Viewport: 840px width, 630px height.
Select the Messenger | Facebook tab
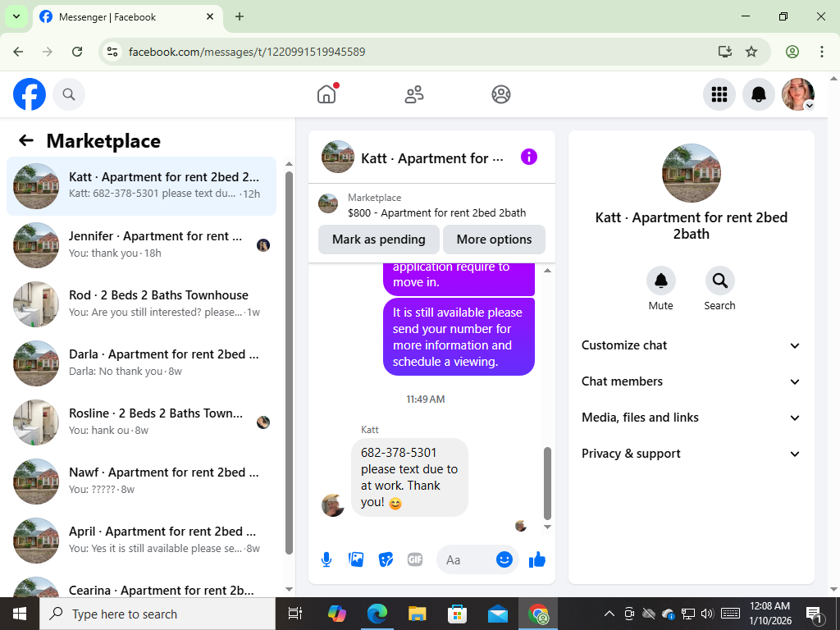127,16
